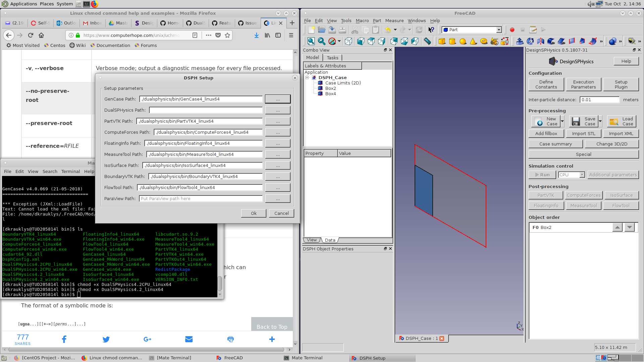Open Define Constants in DesignSPHysics
644x362 pixels.
tap(546, 84)
